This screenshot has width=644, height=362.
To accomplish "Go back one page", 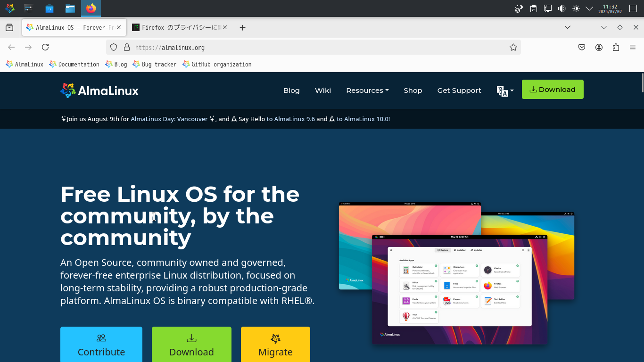I will 11,47.
